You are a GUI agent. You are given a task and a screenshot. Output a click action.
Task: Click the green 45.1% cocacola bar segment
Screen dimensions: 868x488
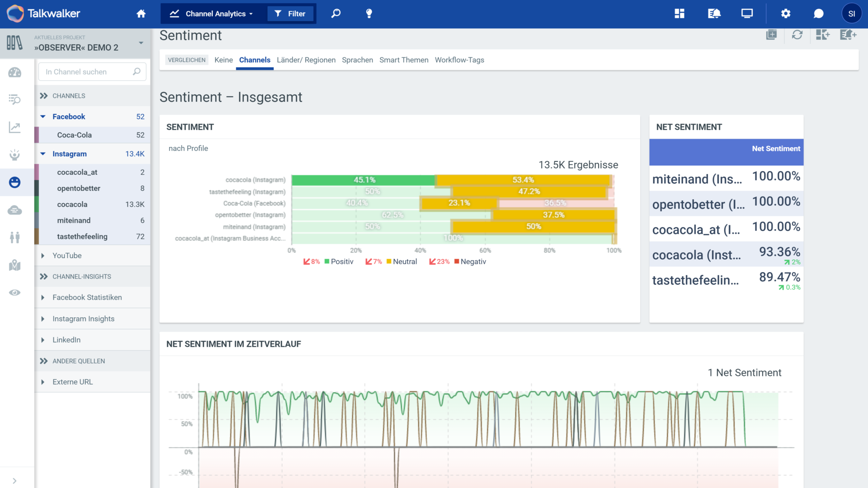click(364, 180)
